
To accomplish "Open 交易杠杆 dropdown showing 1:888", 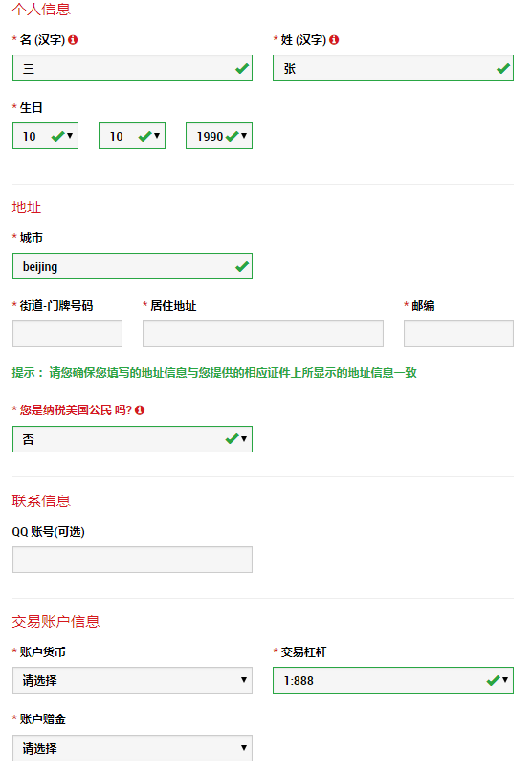I will [x=393, y=680].
